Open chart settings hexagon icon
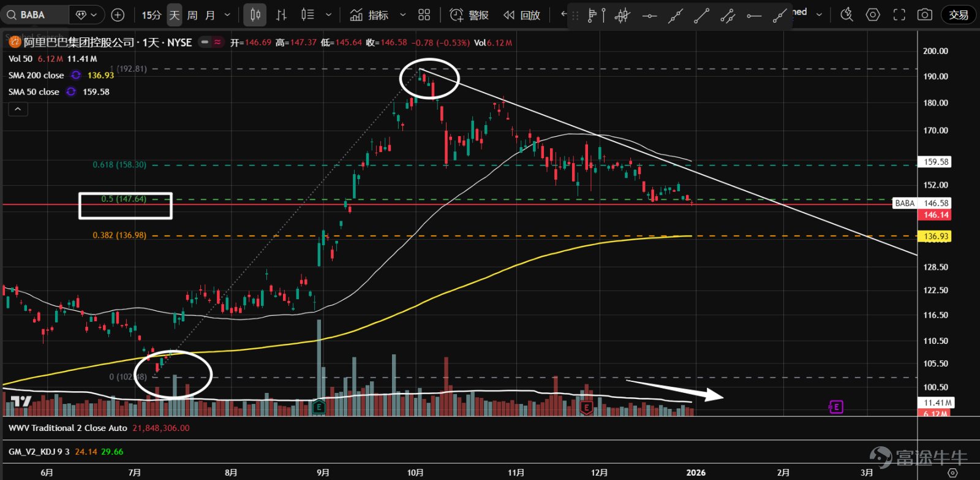The width and height of the screenshot is (980, 480). coord(873,15)
